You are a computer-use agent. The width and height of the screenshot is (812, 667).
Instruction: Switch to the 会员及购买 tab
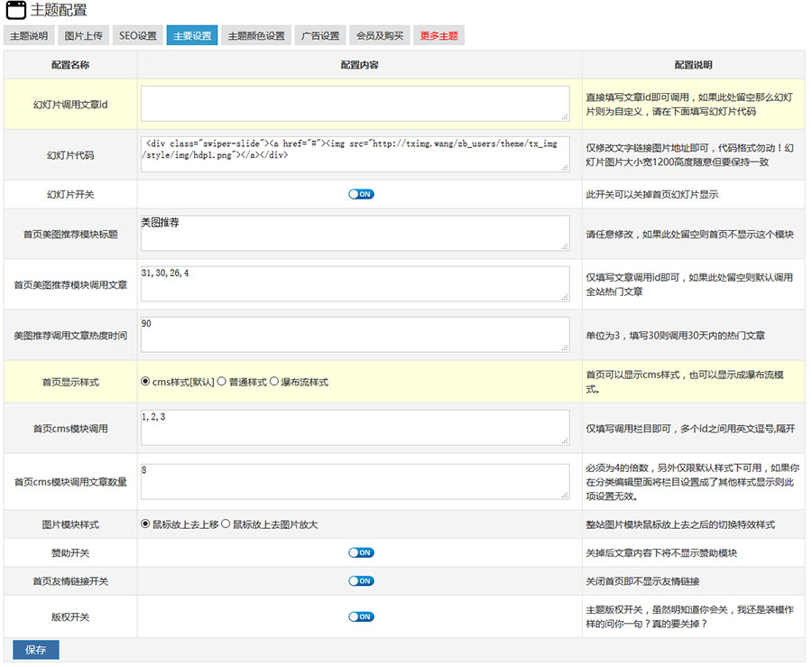pos(380,36)
